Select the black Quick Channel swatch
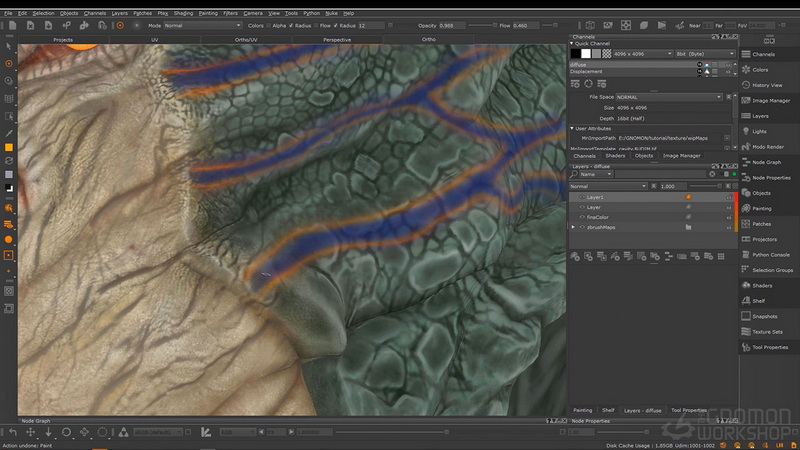 pos(576,54)
